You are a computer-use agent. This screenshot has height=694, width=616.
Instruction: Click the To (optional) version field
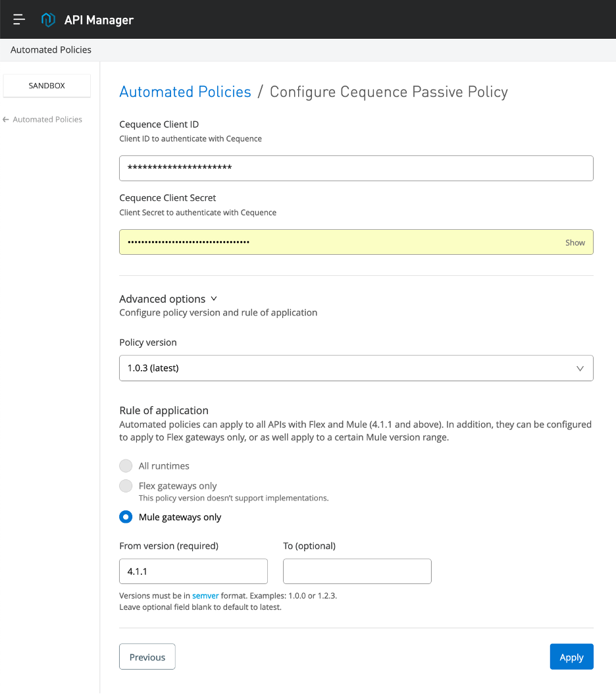tap(357, 572)
